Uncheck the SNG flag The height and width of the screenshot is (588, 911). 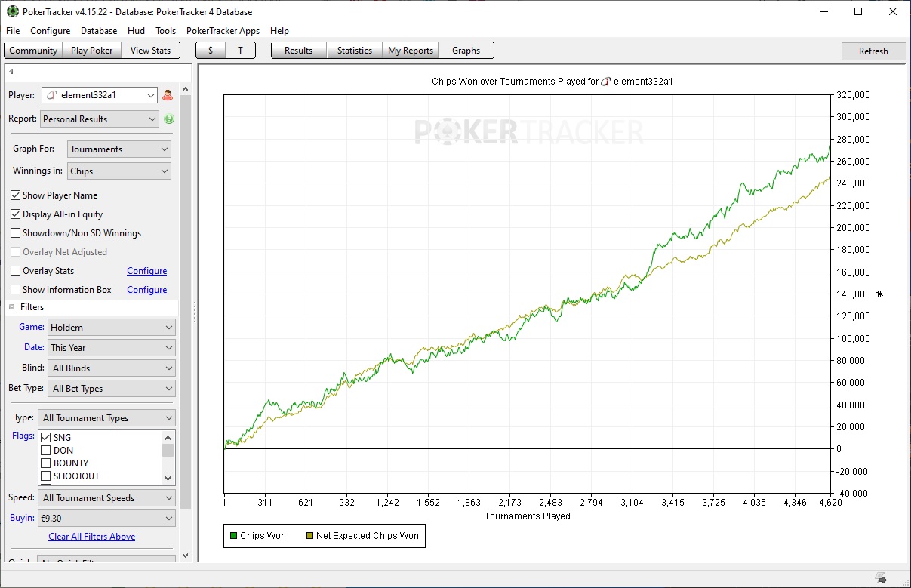coord(45,438)
